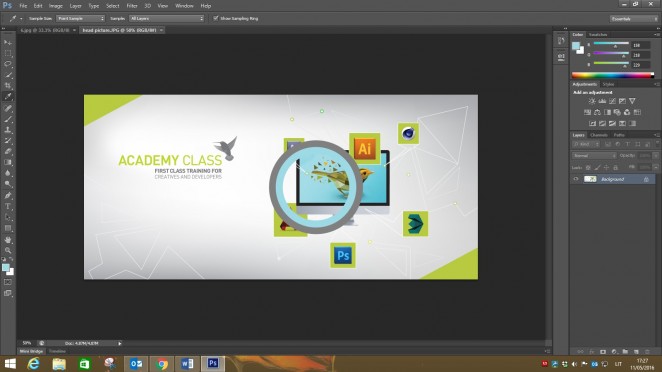The height and width of the screenshot is (372, 662).
Task: Toggle Quick Mask mode in the toolbox
Action: [x=8, y=282]
